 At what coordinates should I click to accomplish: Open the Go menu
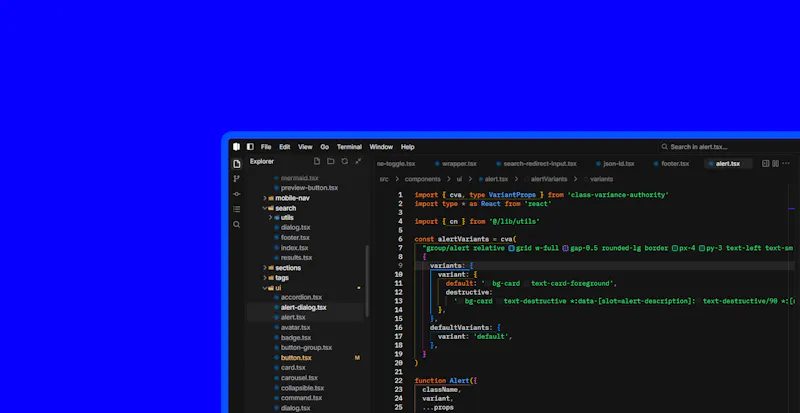324,147
